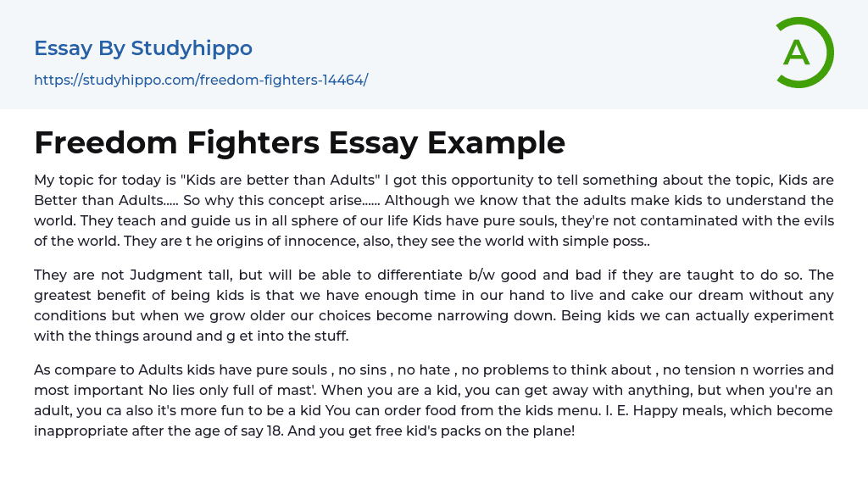
Task: Click the paragraph beginning "My topic for today"
Action: tap(434, 210)
